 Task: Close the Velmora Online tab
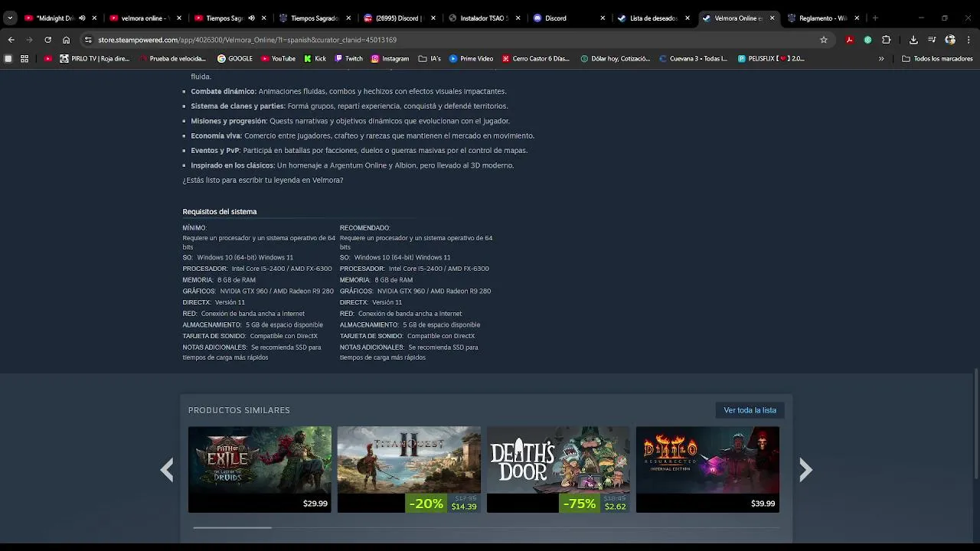(x=772, y=18)
